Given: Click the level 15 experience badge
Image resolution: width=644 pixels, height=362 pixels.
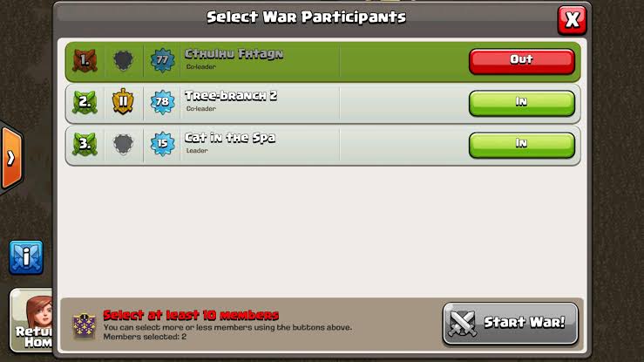Looking at the screenshot, I should [162, 144].
